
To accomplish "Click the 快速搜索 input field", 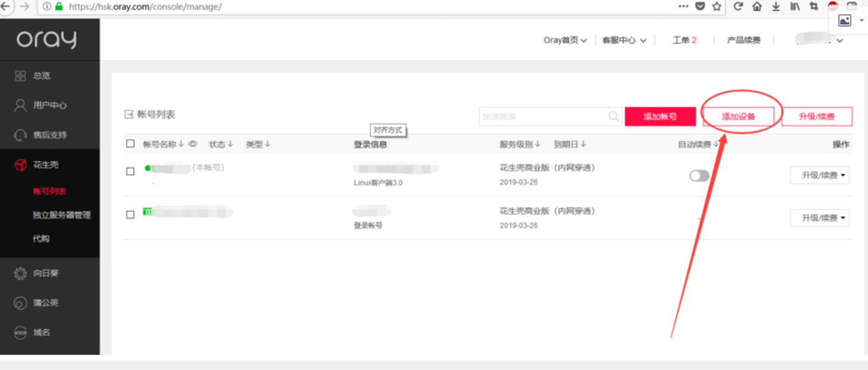I will pyautogui.click(x=542, y=117).
